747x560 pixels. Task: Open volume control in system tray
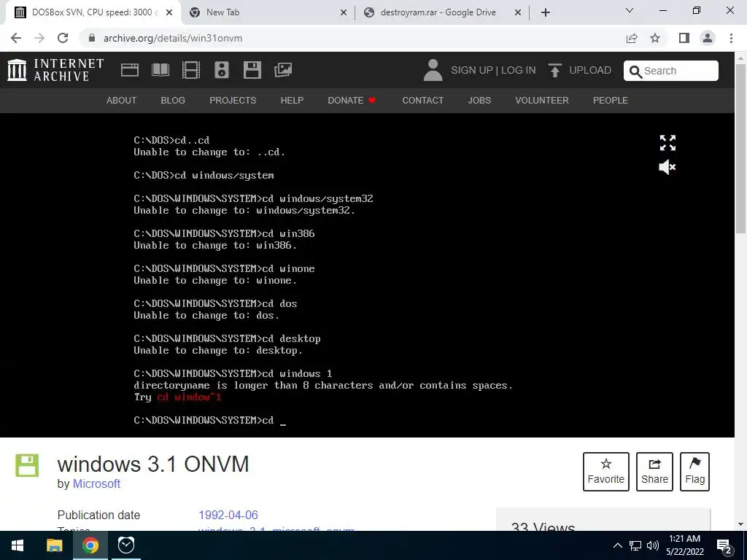(x=653, y=545)
